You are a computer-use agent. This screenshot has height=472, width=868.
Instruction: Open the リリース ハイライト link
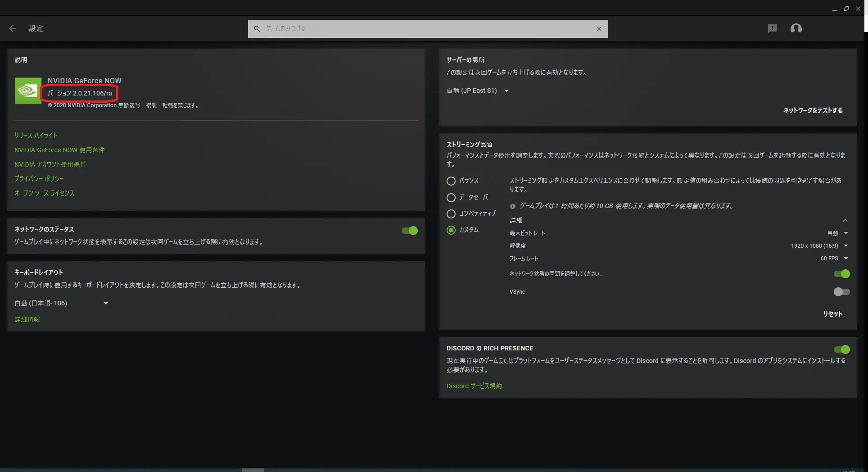36,136
